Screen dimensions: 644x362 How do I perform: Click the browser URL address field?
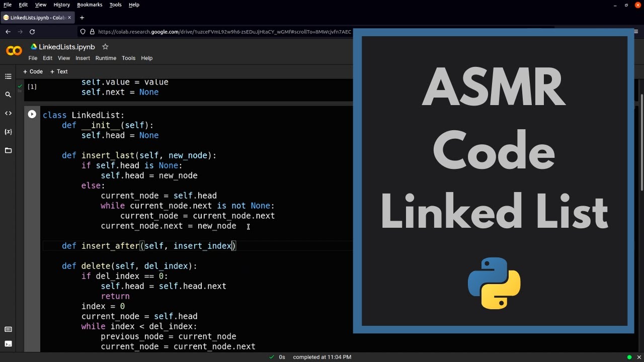click(x=224, y=32)
